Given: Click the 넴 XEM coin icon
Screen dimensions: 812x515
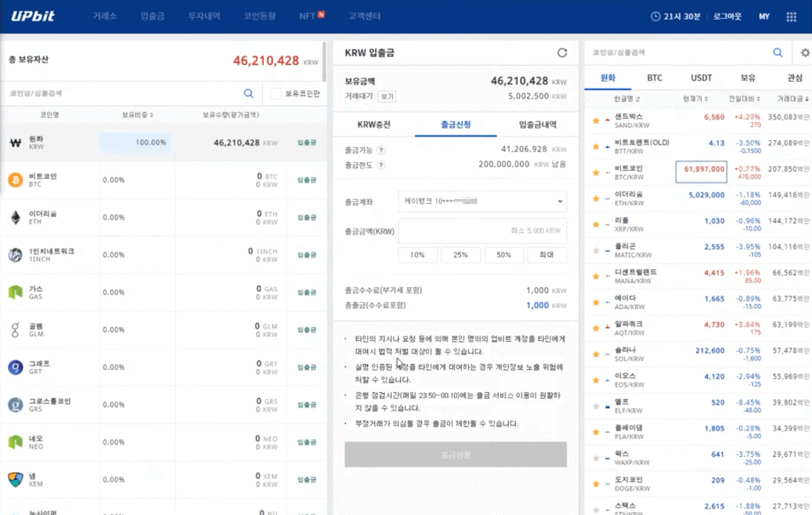Looking at the screenshot, I should click(x=15, y=479).
